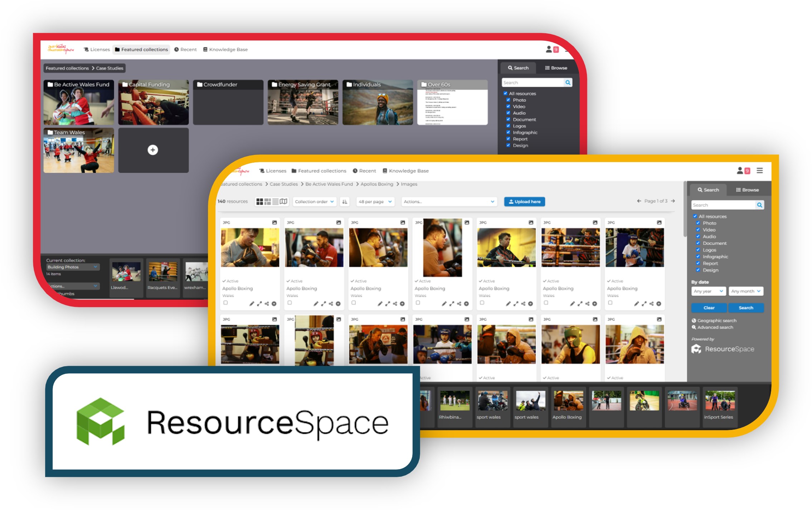Screen dimensions: 812x510
Task: Open the Collection order dropdown
Action: (x=314, y=202)
